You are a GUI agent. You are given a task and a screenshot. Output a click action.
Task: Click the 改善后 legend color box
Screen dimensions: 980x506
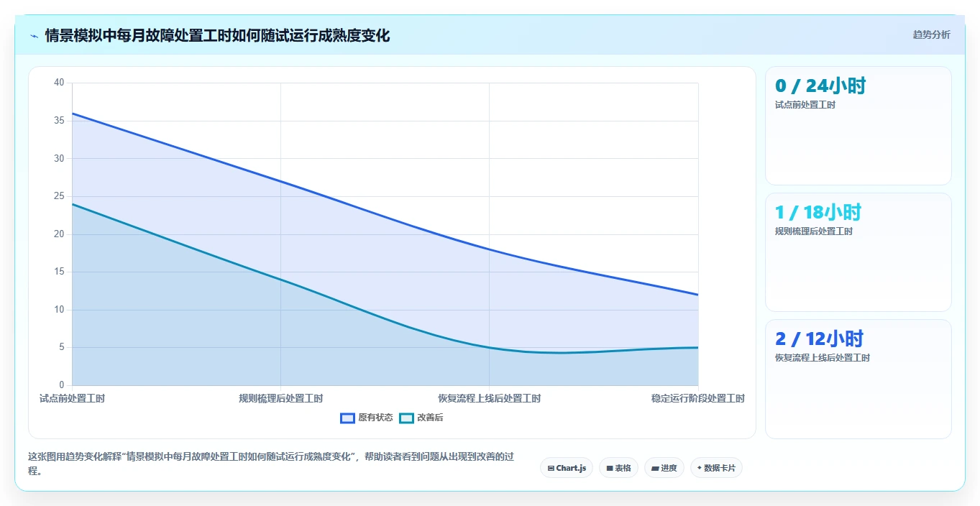(407, 418)
